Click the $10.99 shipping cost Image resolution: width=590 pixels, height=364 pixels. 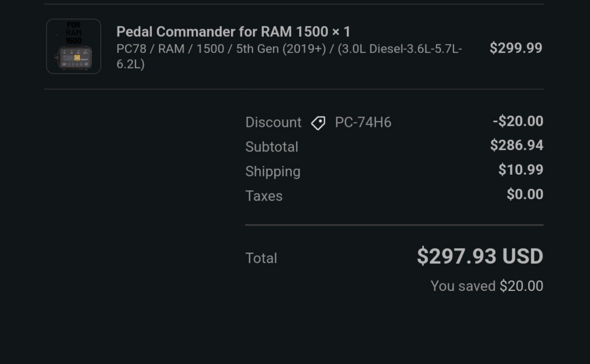[521, 169]
